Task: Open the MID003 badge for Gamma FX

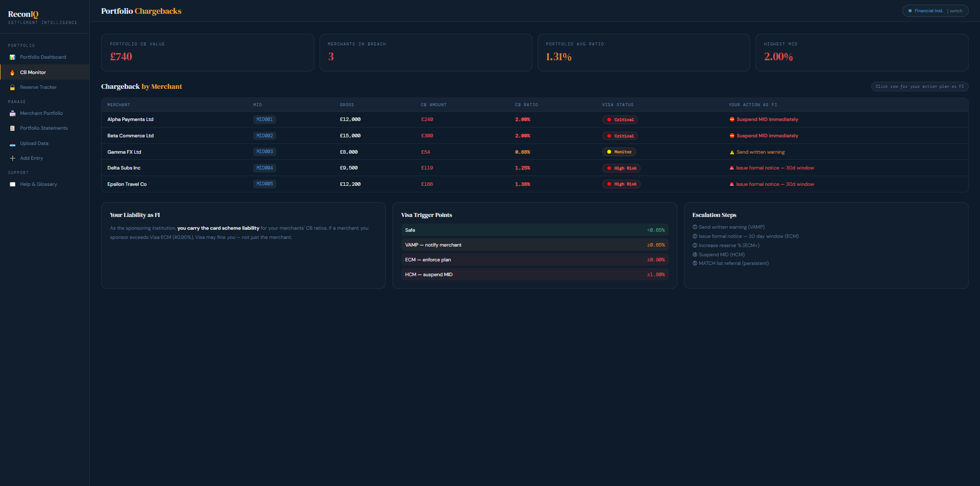Action: tap(264, 152)
